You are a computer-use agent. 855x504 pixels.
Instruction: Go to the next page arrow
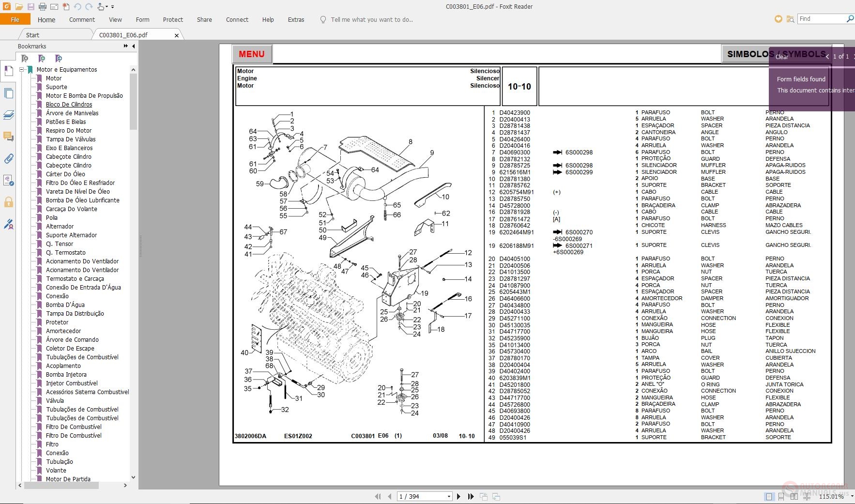(458, 496)
